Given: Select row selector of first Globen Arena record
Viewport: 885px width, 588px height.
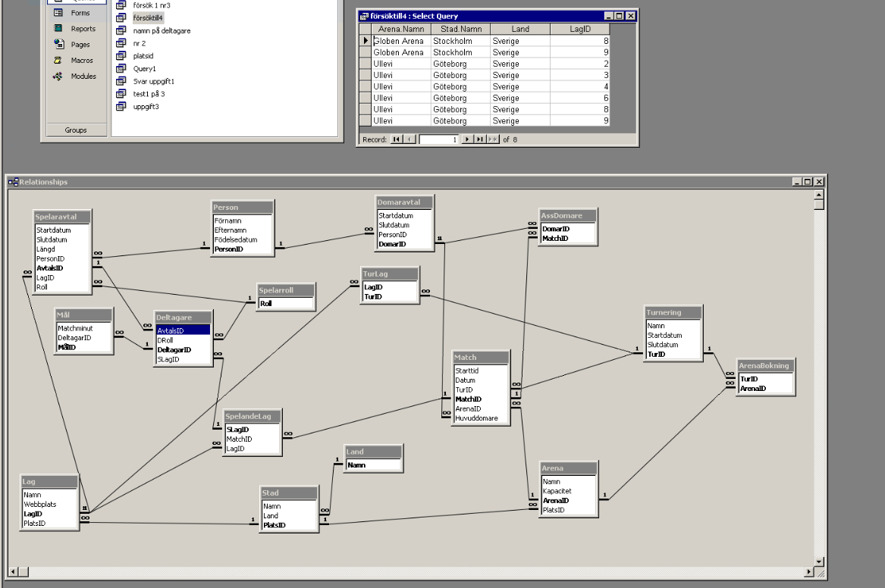Looking at the screenshot, I should pyautogui.click(x=366, y=41).
